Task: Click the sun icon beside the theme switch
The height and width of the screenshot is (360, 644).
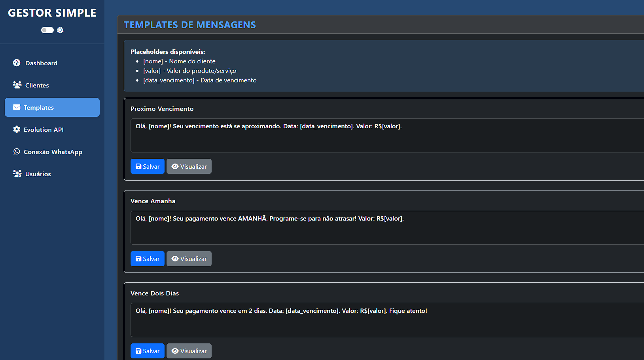Action: (60, 30)
